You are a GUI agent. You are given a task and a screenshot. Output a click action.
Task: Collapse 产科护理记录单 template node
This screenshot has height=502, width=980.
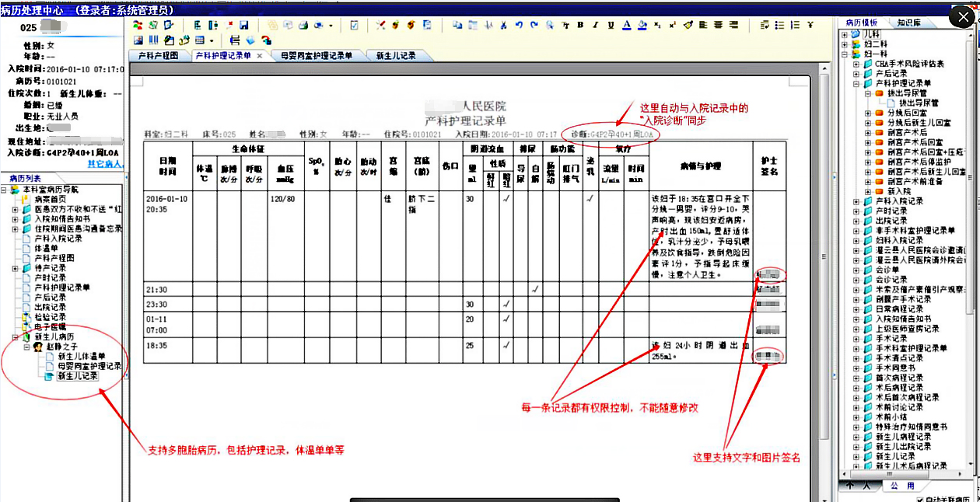856,83
